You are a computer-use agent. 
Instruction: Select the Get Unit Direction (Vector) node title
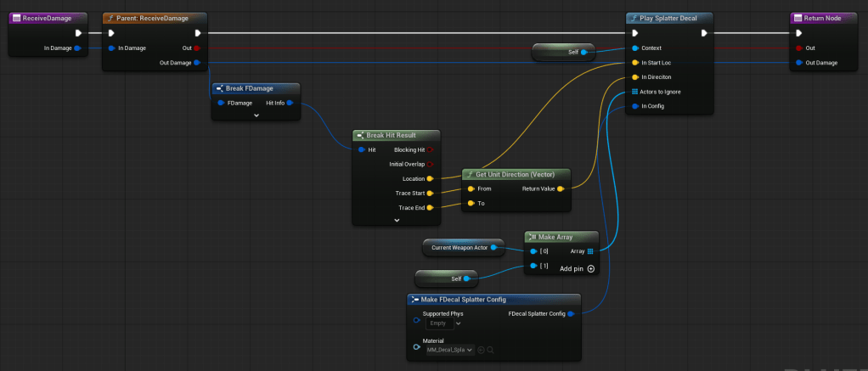pos(516,174)
